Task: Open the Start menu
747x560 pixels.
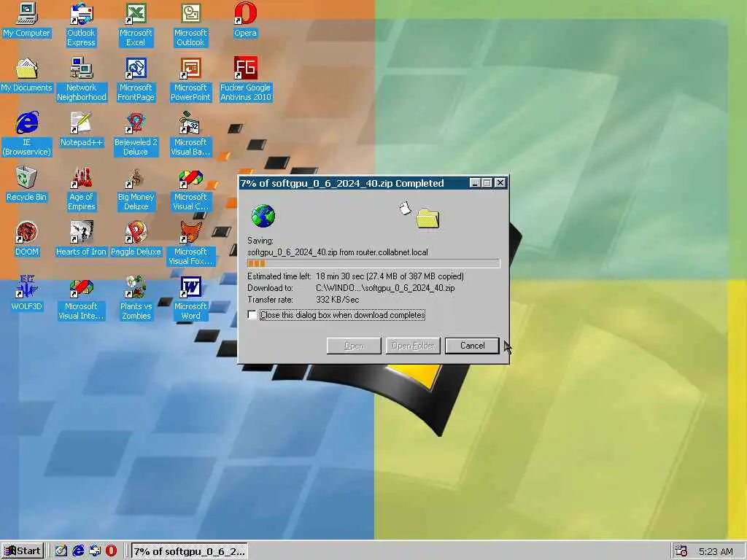Action: pos(23,551)
